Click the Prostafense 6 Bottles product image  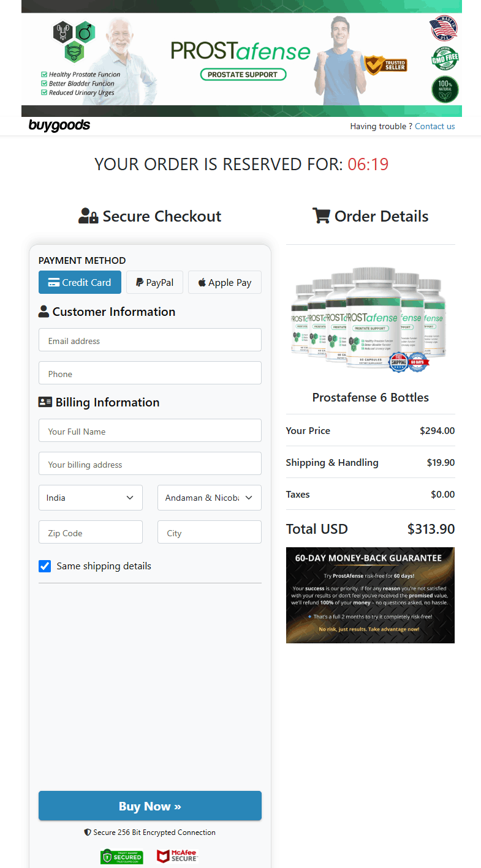370,317
